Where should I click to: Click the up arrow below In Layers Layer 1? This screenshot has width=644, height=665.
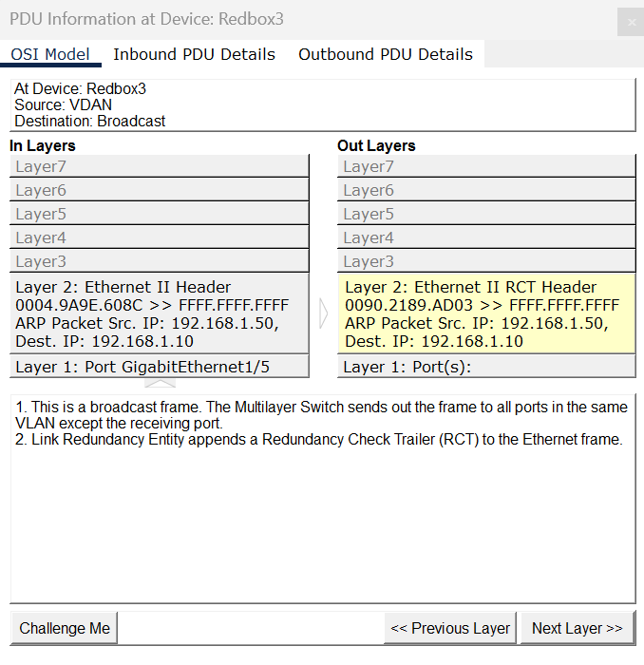click(160, 384)
